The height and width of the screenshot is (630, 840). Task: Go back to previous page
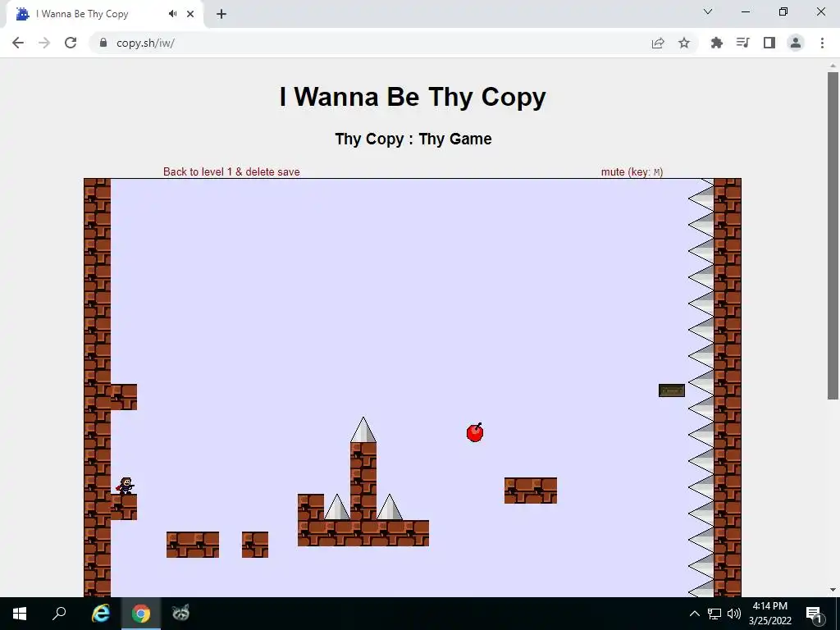(18, 43)
